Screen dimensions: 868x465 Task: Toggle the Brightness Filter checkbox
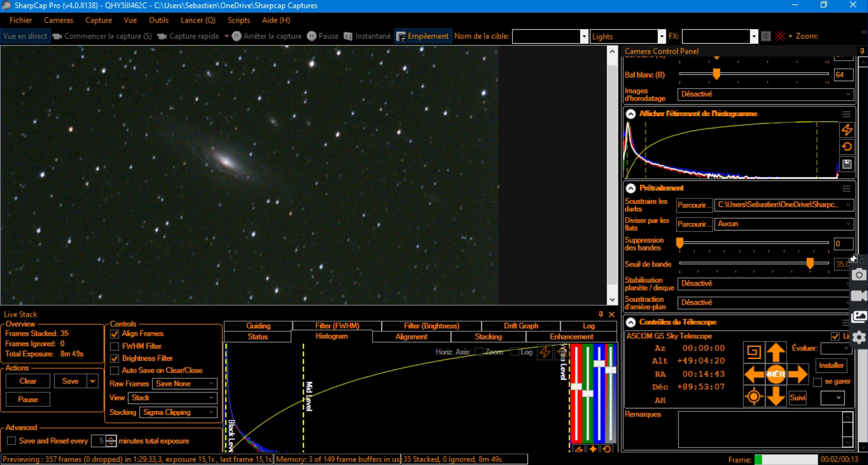pos(114,358)
